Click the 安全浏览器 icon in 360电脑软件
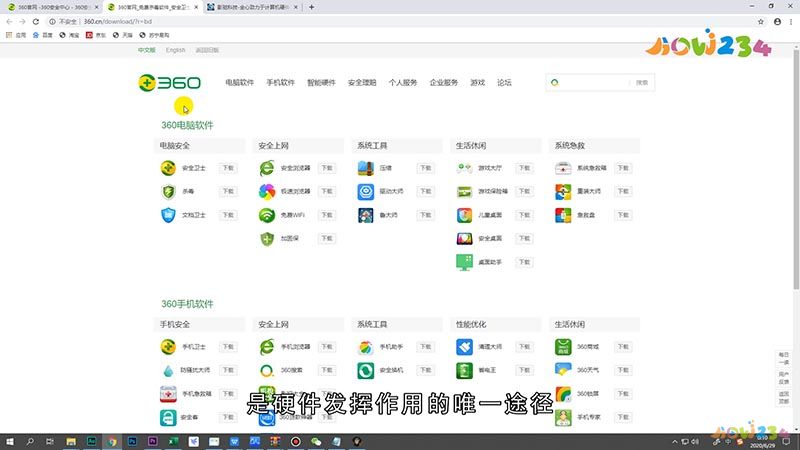This screenshot has width=800, height=450. coord(267,168)
